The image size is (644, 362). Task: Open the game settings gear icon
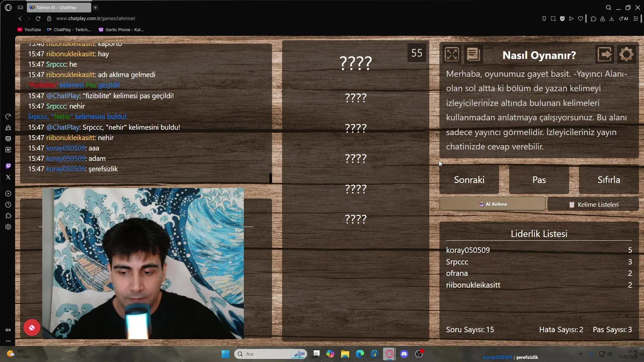626,54
